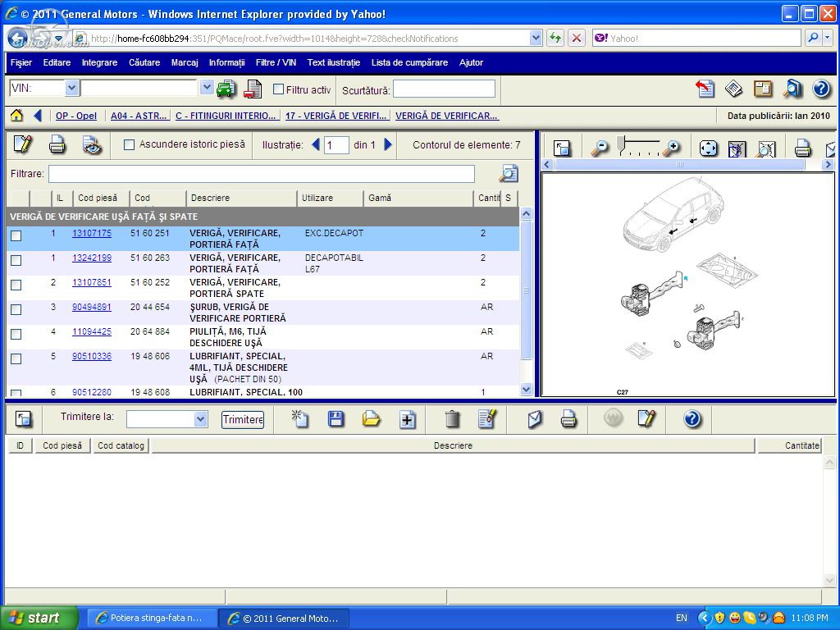The height and width of the screenshot is (630, 840).
Task: Open part number link 90494891
Action: coord(92,307)
